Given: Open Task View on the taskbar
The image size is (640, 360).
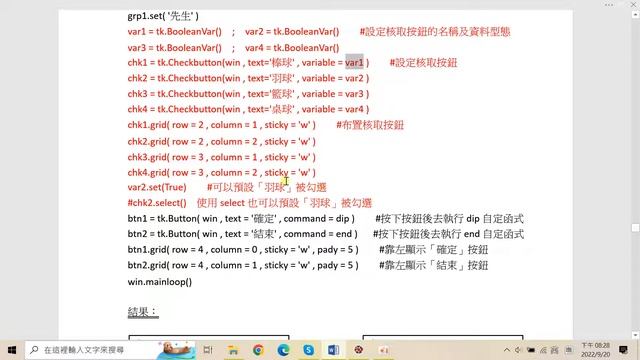Looking at the screenshot, I should pos(208,350).
